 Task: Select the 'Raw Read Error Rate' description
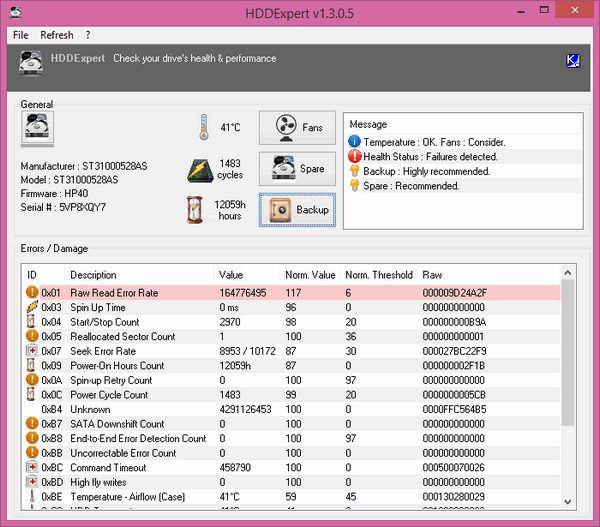[114, 293]
